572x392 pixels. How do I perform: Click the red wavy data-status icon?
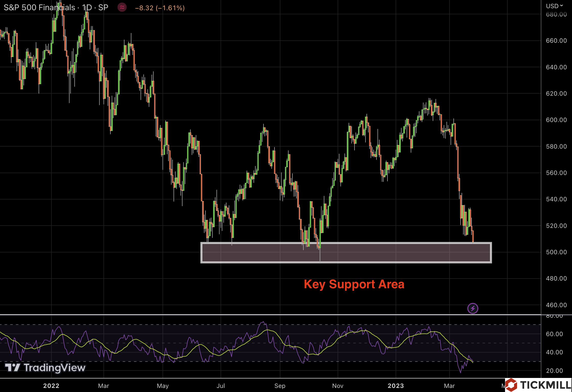(122, 7)
